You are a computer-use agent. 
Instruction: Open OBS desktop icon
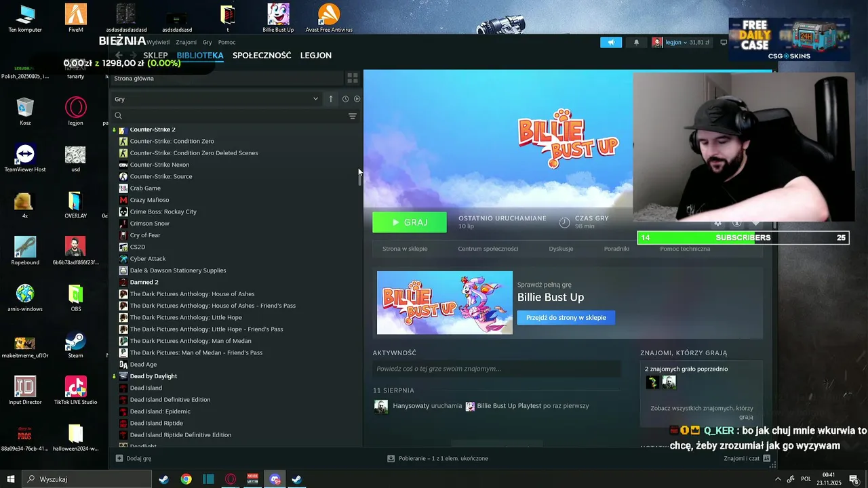click(76, 298)
